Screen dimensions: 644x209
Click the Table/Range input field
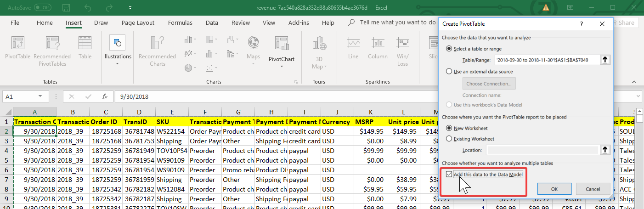(547, 60)
